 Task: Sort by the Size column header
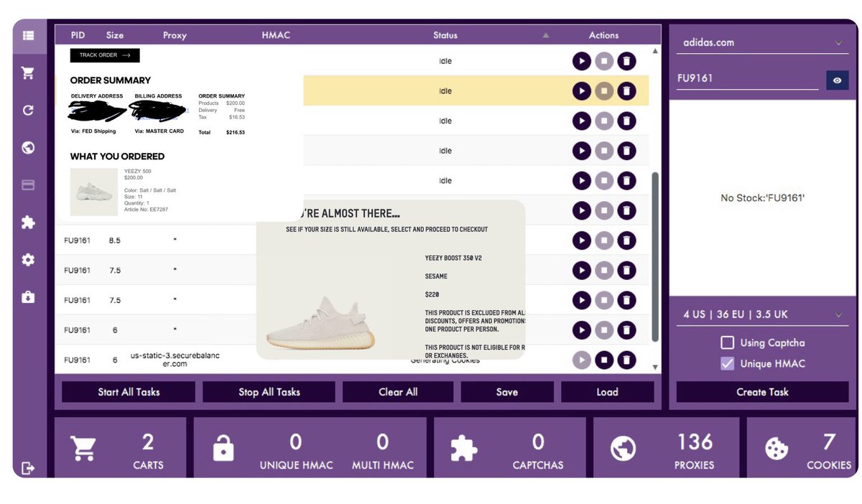(115, 35)
